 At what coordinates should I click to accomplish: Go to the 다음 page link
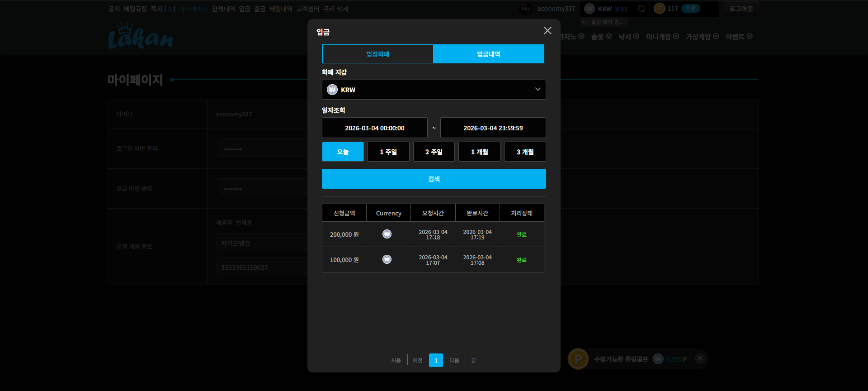(x=454, y=360)
